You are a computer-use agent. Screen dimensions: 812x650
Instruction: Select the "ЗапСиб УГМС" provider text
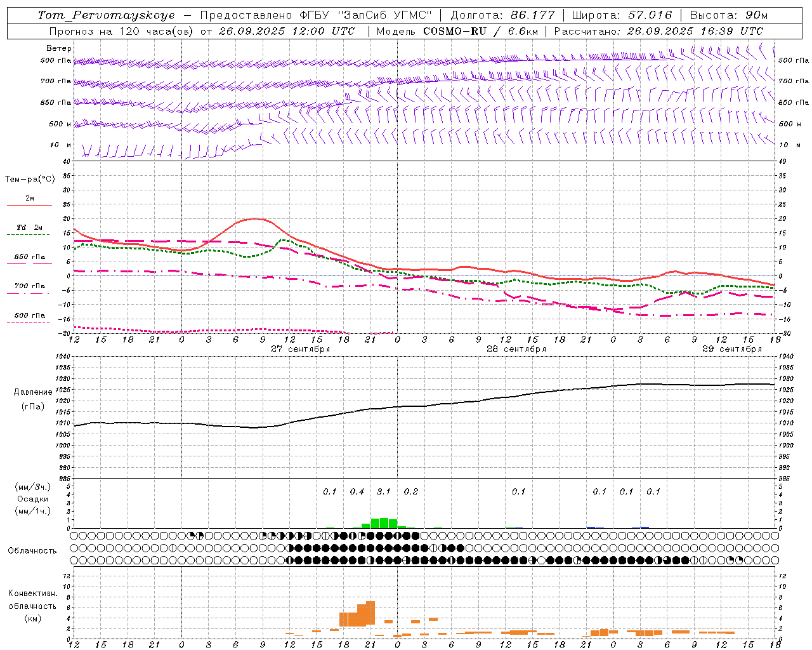[386, 15]
